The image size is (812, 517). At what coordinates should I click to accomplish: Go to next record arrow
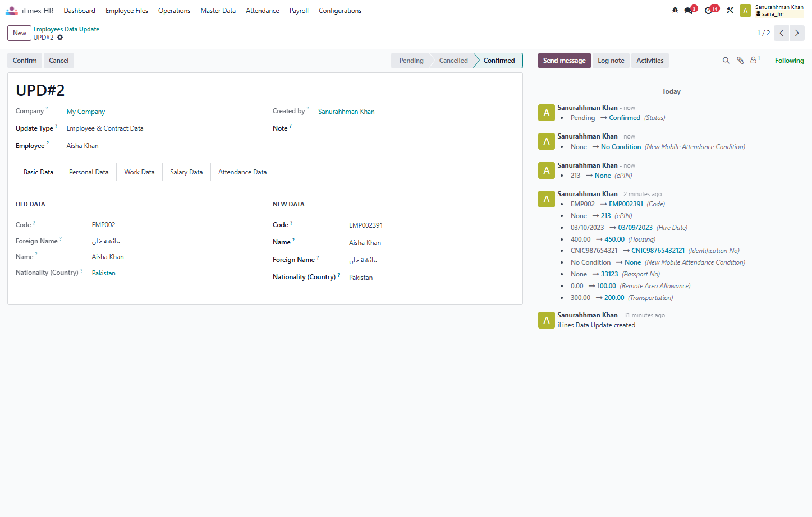[797, 33]
